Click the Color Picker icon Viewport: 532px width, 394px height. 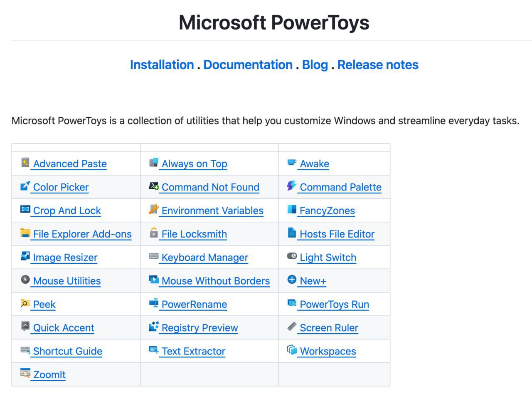(25, 186)
